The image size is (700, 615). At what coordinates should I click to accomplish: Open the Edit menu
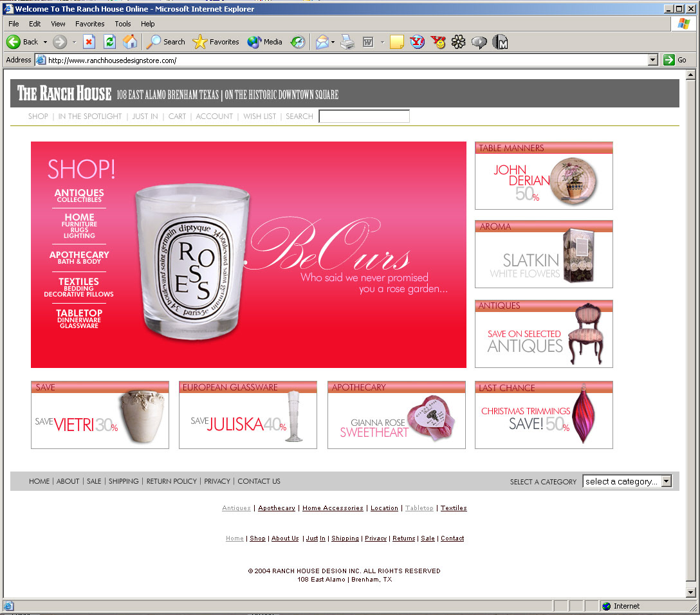point(35,24)
